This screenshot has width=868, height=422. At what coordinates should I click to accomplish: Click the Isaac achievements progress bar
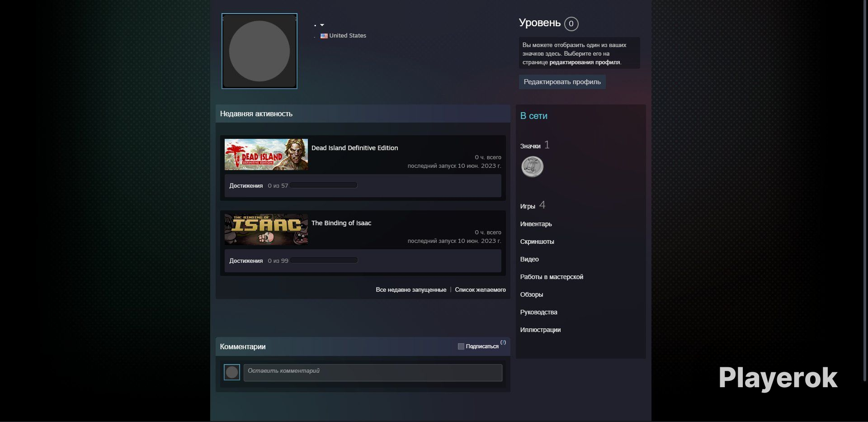pos(324,261)
